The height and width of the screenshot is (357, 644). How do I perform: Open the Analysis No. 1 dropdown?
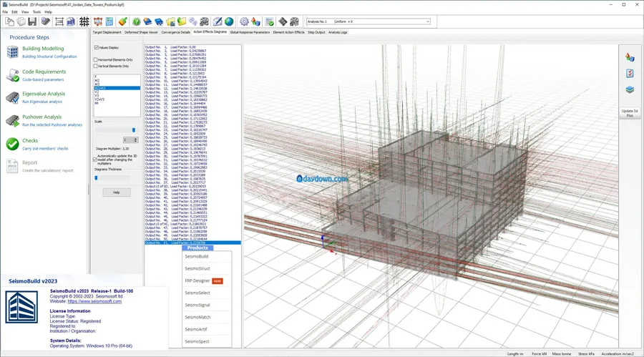[369, 21]
